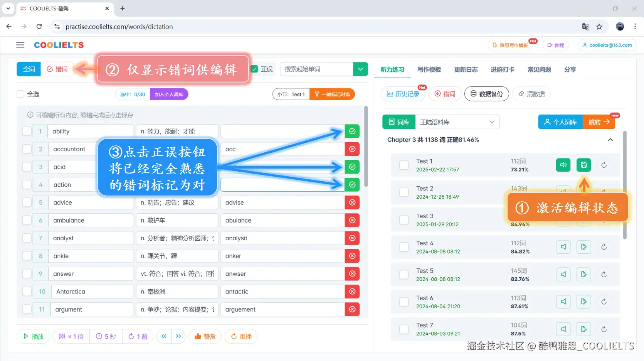
Task: Switch to the 写作模板 tab
Action: [429, 69]
